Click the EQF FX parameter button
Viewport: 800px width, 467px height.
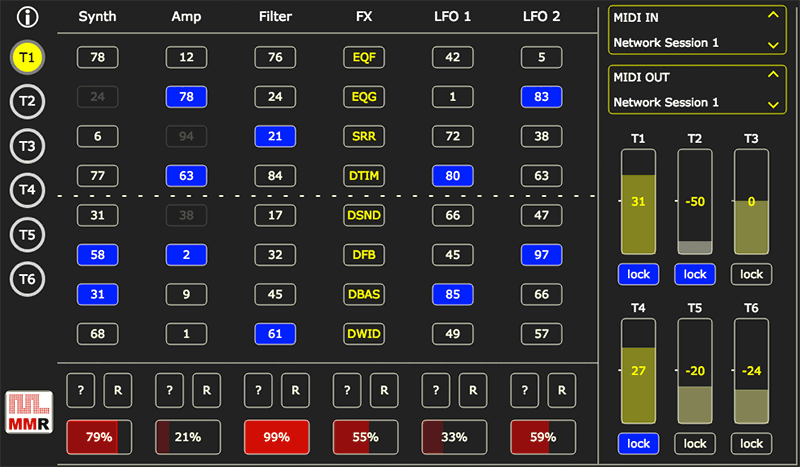point(364,58)
